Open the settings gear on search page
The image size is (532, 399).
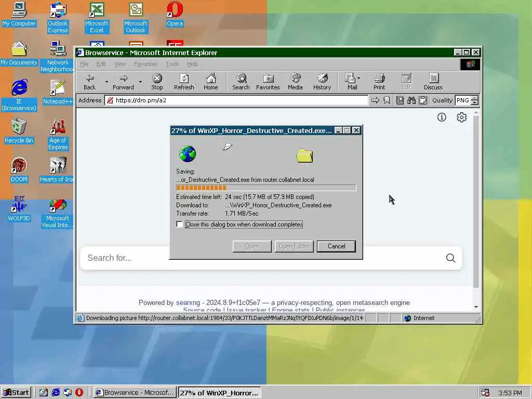pyautogui.click(x=461, y=117)
